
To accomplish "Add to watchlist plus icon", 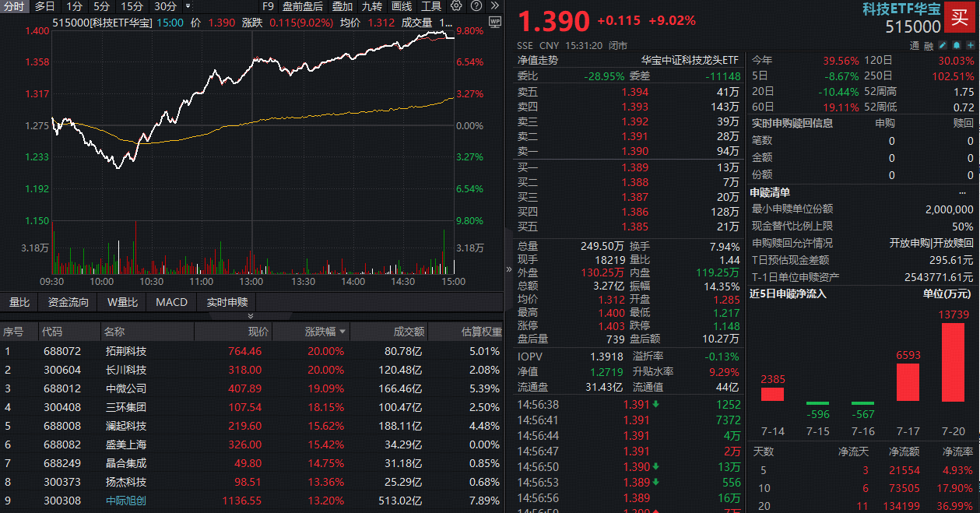I will coord(971,45).
